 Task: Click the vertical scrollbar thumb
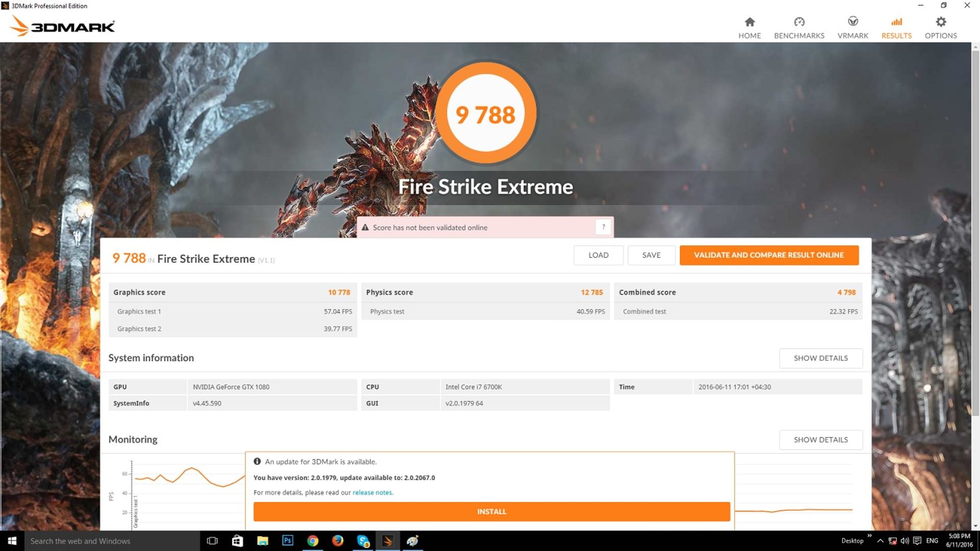click(x=975, y=232)
